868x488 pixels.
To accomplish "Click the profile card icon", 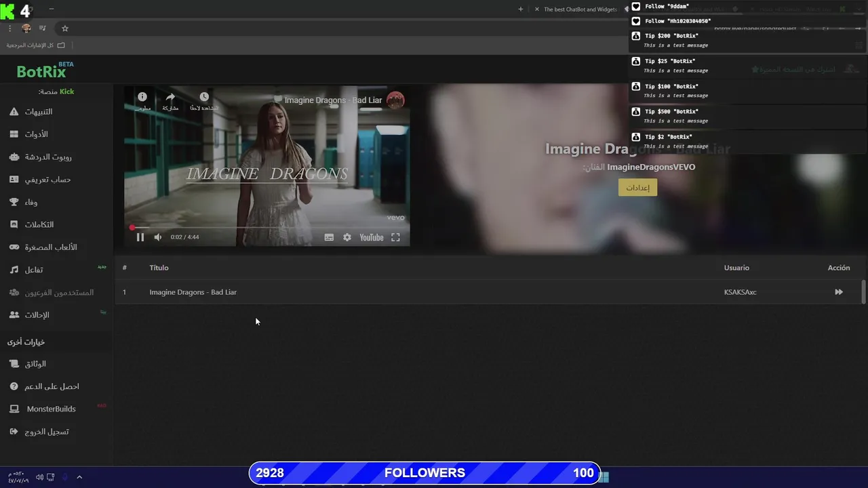I will coord(14,180).
